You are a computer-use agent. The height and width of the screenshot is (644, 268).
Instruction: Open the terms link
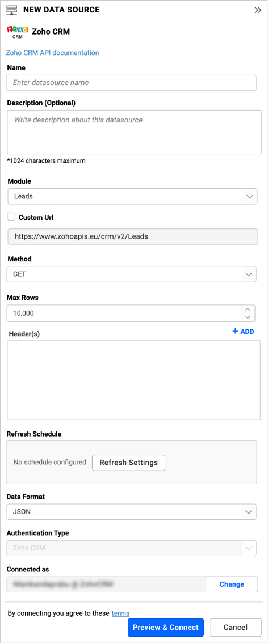(x=120, y=613)
